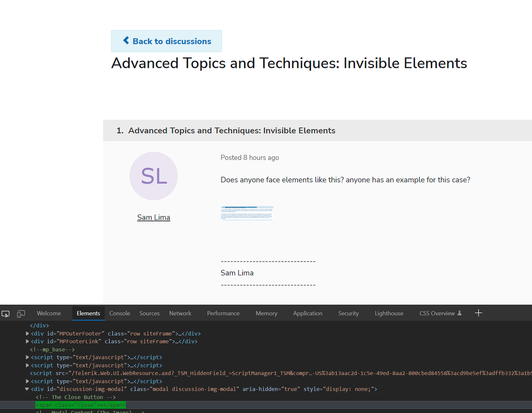The height and width of the screenshot is (413, 532).
Task: Click the plus icon to add DevTools tab
Action: click(x=478, y=313)
